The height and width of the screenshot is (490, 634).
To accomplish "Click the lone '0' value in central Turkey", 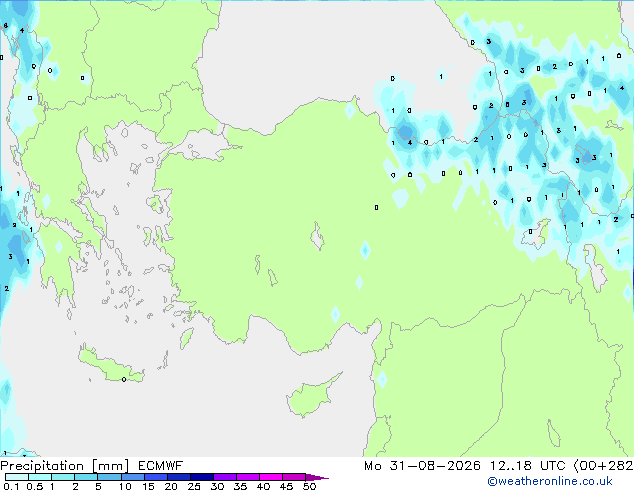I will point(376,207).
